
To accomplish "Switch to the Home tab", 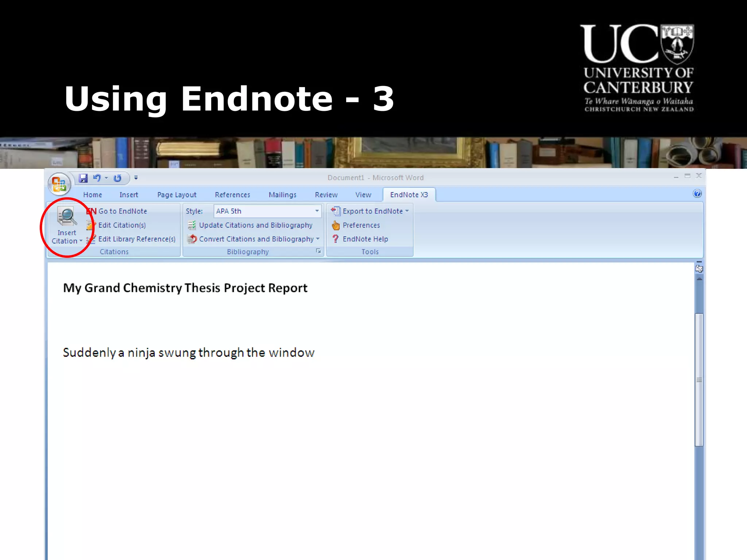I will (93, 195).
